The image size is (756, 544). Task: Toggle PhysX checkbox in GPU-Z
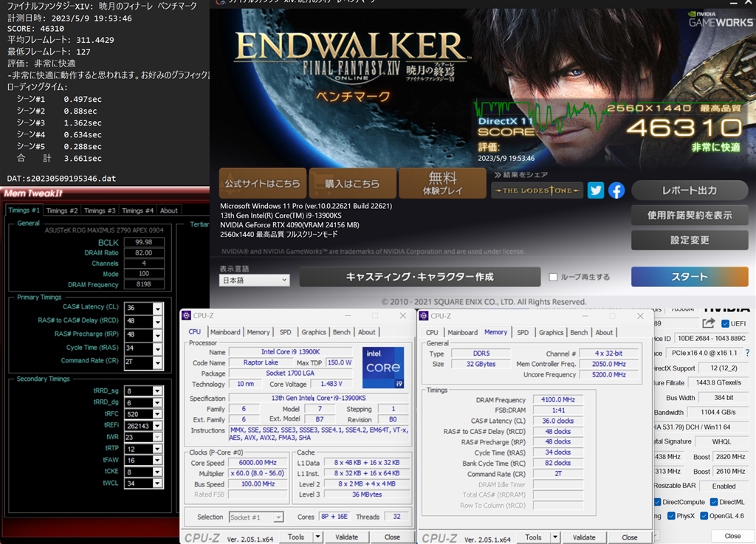pos(671,516)
